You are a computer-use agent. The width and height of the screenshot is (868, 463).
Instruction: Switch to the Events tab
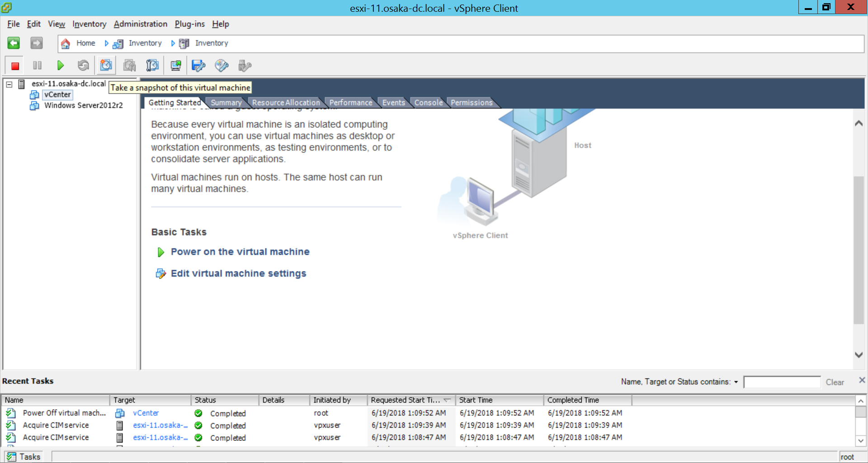pos(394,103)
